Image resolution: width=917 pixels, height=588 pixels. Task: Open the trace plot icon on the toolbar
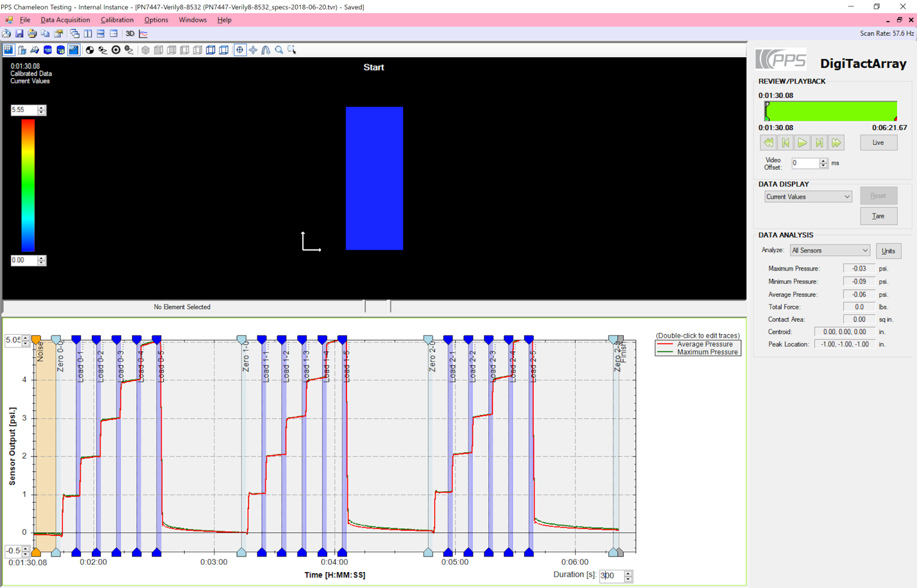click(142, 33)
